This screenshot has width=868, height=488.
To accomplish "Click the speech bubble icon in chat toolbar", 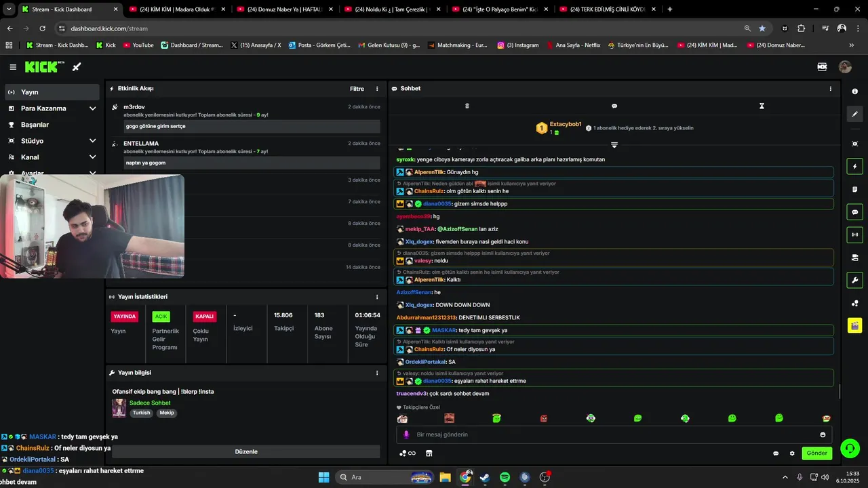I will [x=614, y=106].
